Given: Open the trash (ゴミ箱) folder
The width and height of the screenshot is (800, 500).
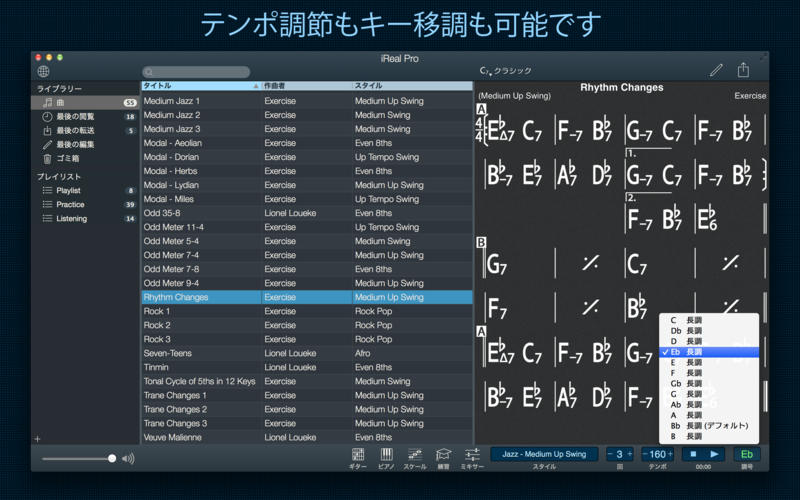Looking at the screenshot, I should [85, 159].
